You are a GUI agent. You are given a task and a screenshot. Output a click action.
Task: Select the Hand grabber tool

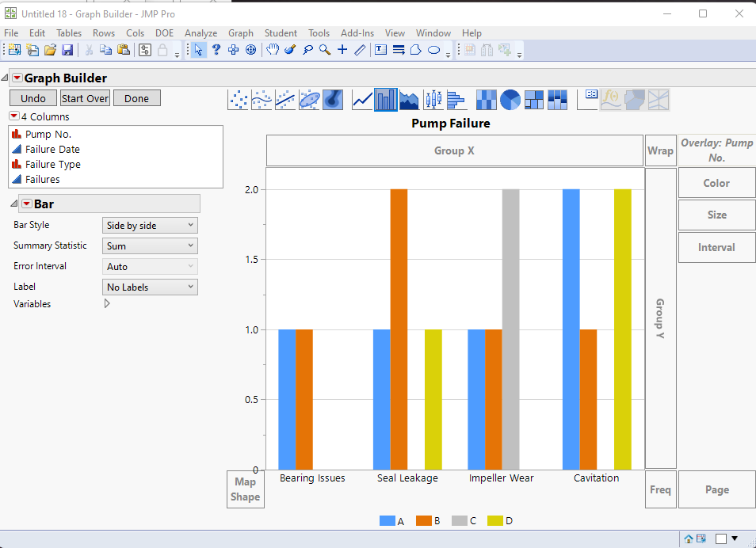point(273,50)
